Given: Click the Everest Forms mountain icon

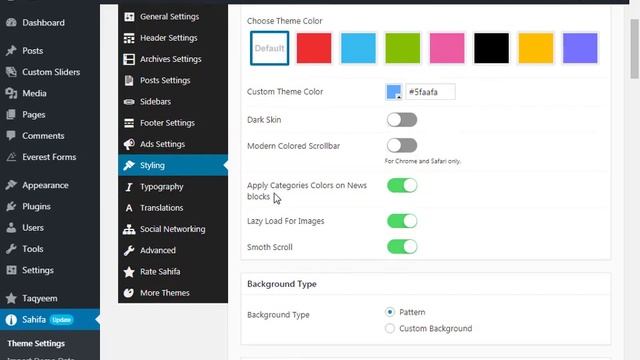Looking at the screenshot, I should pos(11,157).
